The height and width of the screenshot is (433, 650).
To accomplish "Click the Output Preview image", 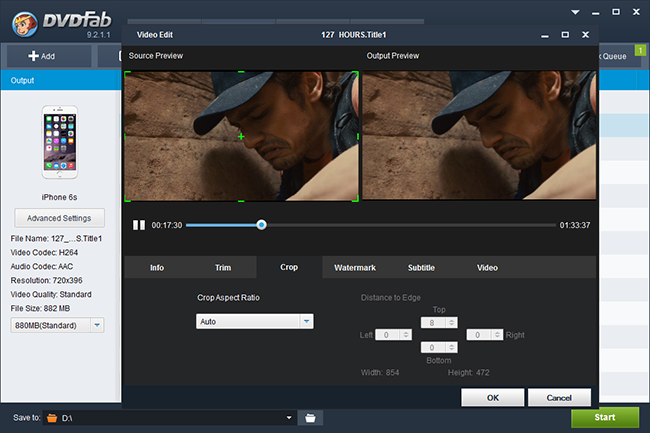I will (x=480, y=135).
